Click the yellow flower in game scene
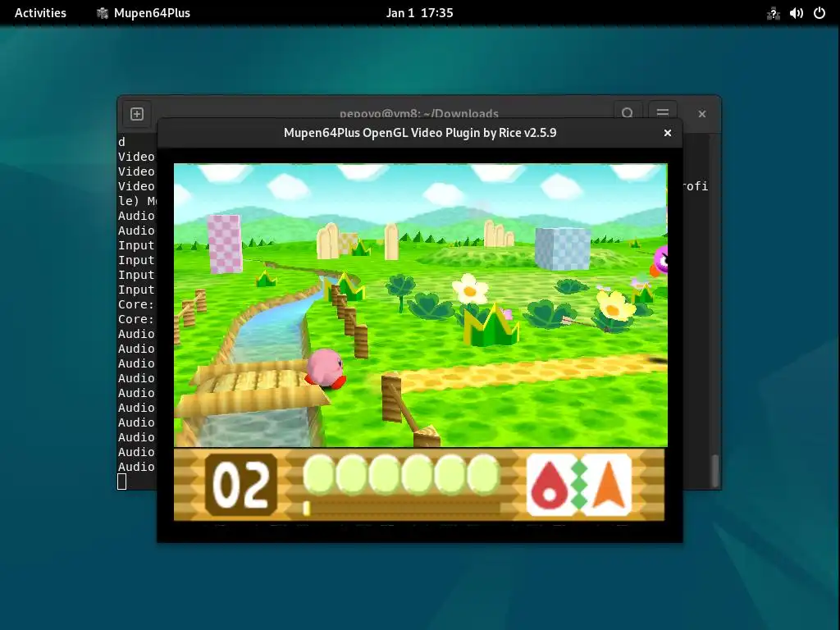Viewport: 840px width, 630px height. click(x=615, y=306)
